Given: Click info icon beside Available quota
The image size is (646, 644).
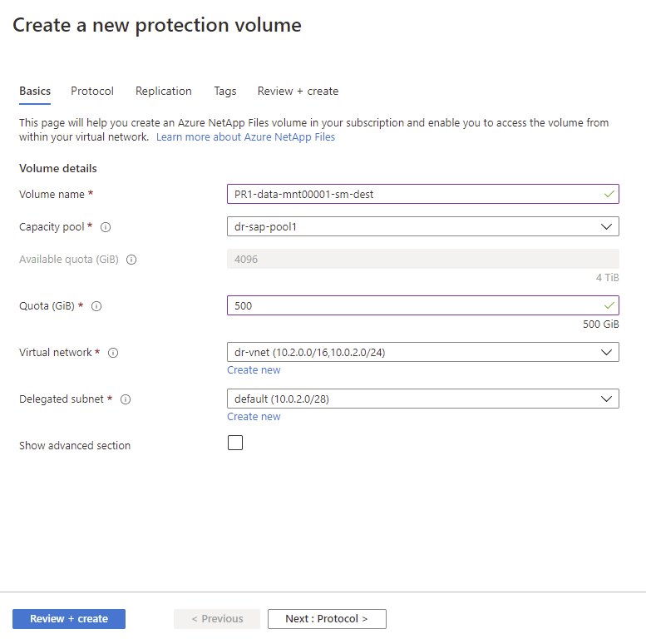Looking at the screenshot, I should click(131, 260).
